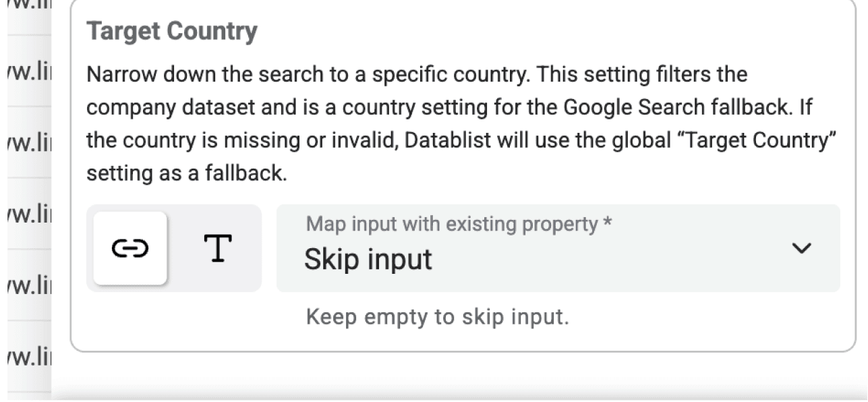Image resolution: width=868 pixels, height=402 pixels.
Task: Click the chain link icon for Target Country
Action: click(x=128, y=250)
